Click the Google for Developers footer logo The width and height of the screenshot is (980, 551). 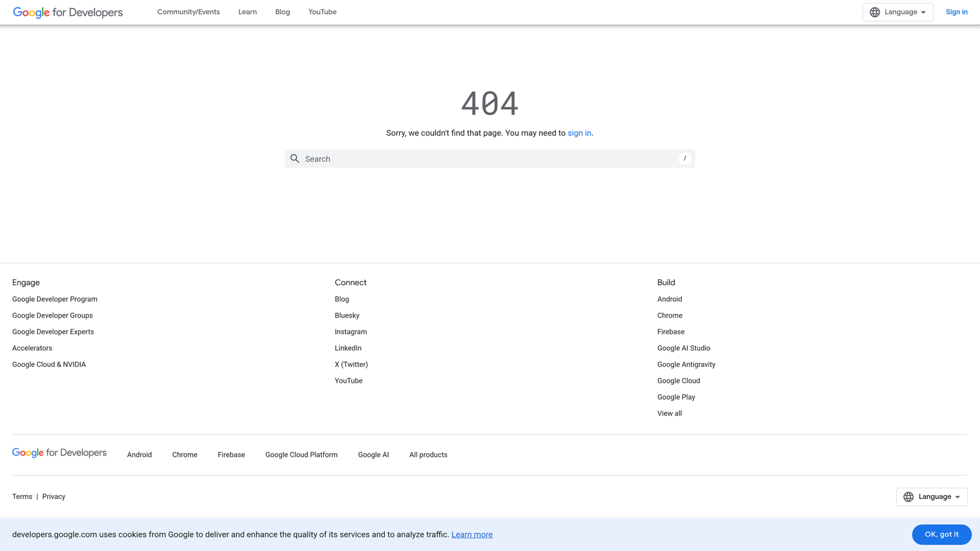59,453
